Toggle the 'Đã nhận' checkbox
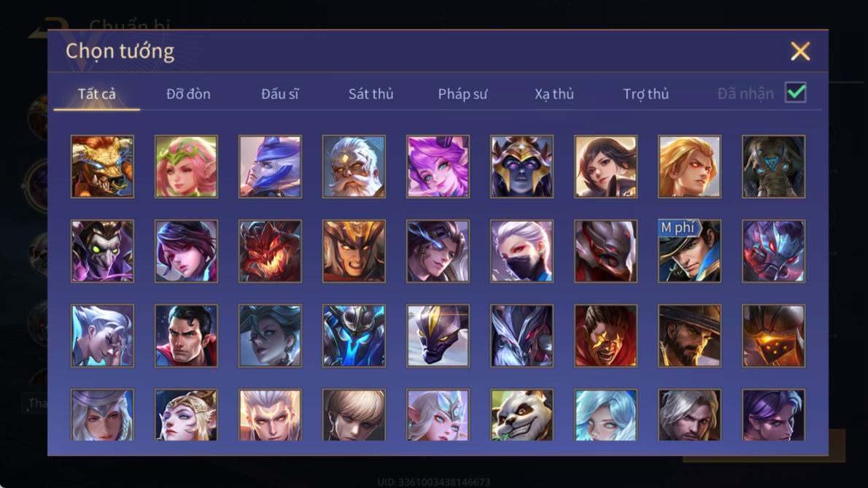 pos(796,93)
